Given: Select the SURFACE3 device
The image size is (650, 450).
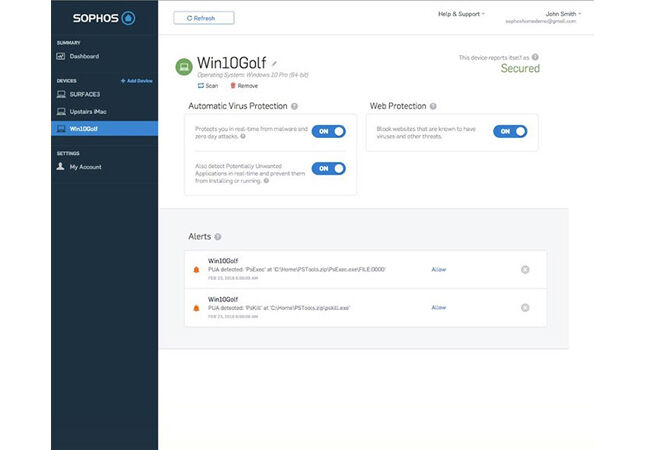Looking at the screenshot, I should pos(104,94).
